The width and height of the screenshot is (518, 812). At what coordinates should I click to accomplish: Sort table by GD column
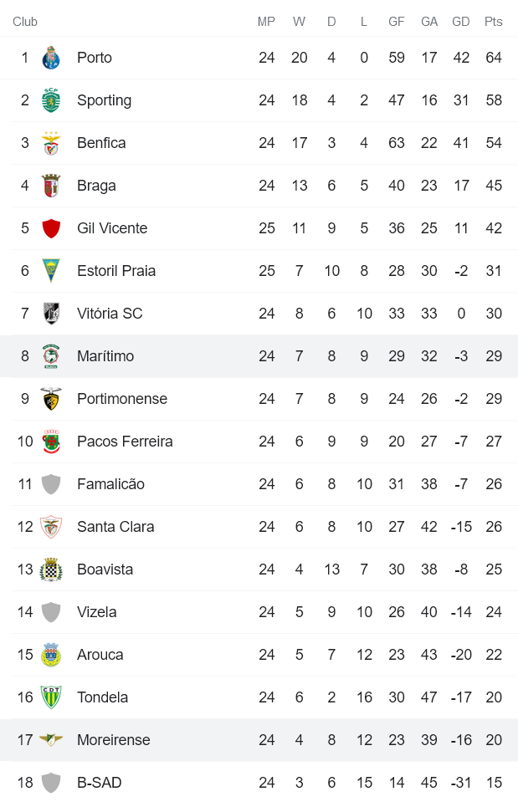[461, 22]
